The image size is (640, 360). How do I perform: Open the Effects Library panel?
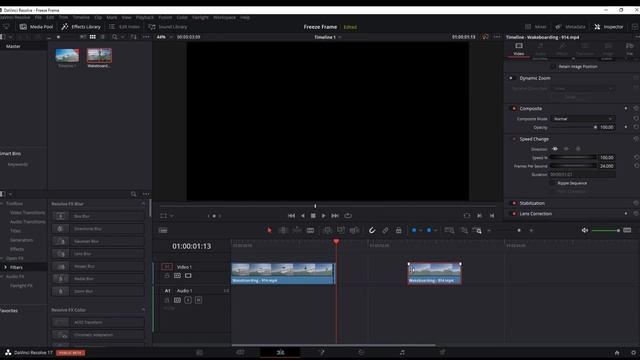click(81, 27)
